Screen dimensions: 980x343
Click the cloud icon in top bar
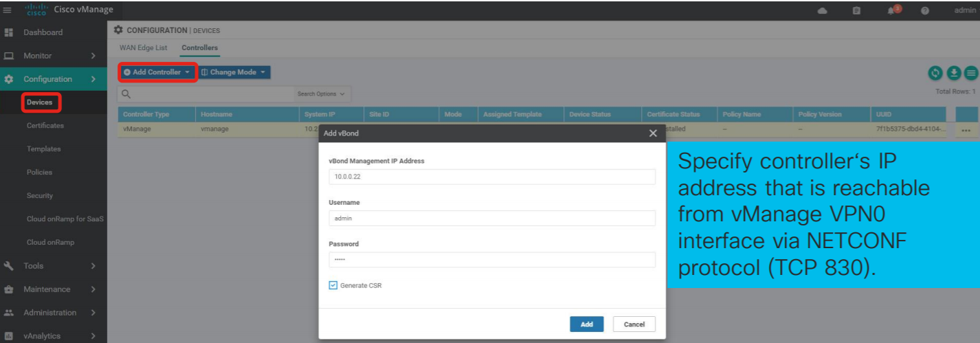tap(823, 10)
